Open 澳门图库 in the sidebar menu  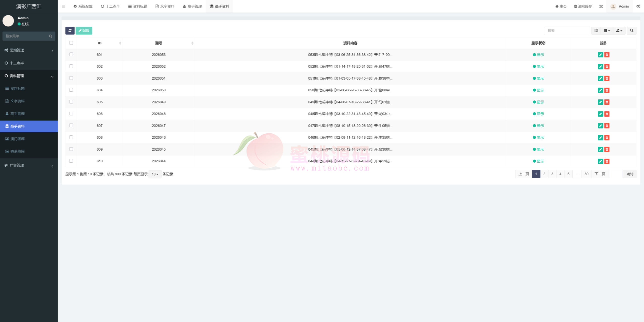coord(17,139)
